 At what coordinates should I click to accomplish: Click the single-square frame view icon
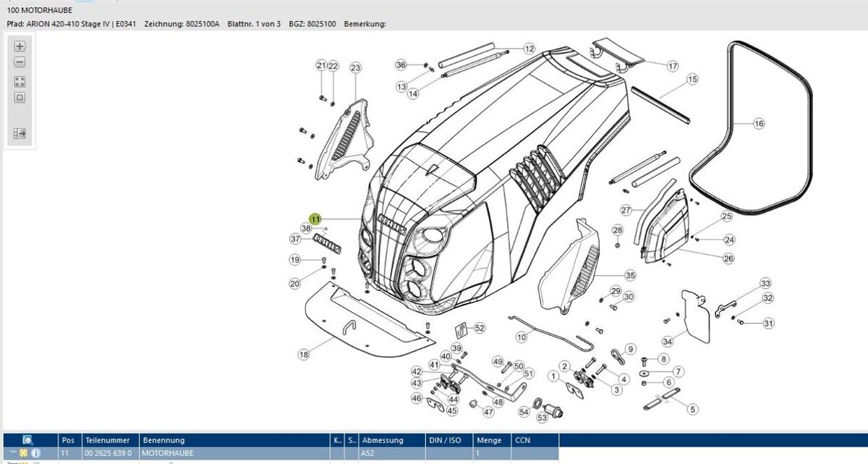(20, 98)
